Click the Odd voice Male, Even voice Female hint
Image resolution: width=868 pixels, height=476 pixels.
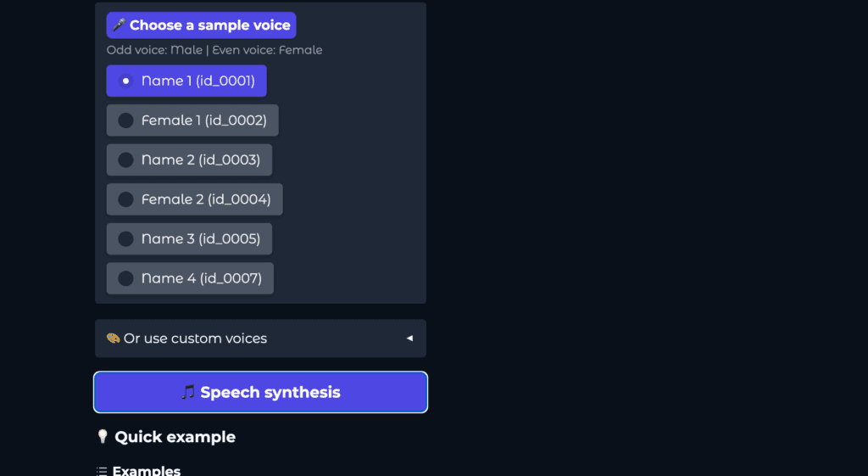coord(214,50)
